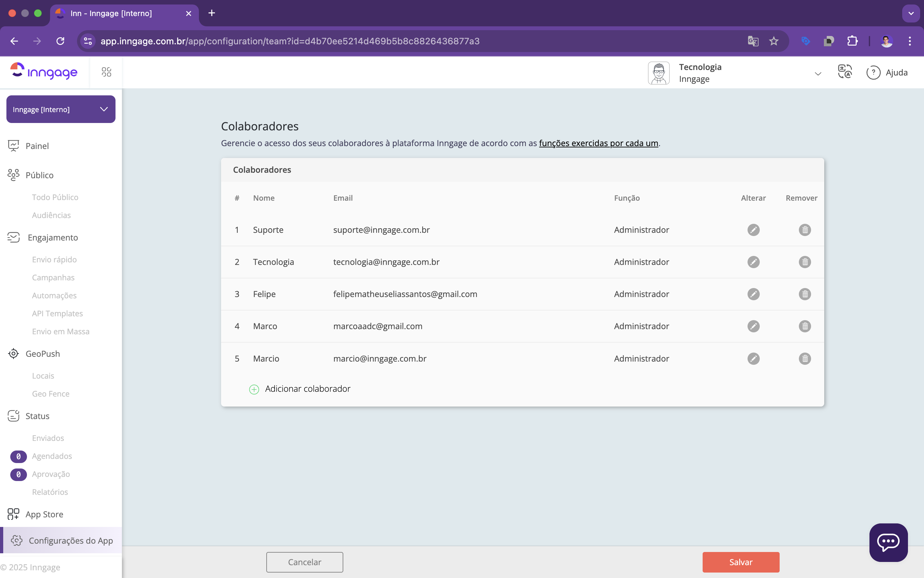
Task: Click the browser reload button
Action: pyautogui.click(x=60, y=41)
